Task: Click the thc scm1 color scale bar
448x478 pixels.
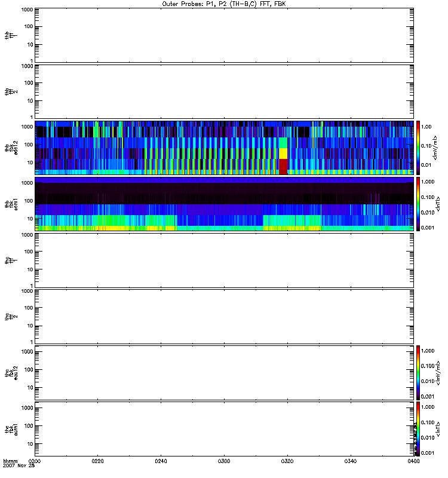Action: [419, 428]
